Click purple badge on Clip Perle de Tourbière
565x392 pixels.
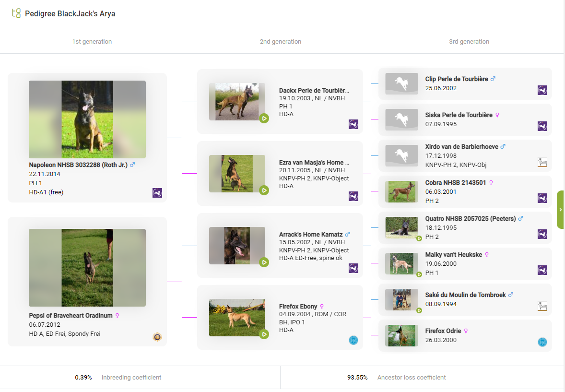(542, 90)
